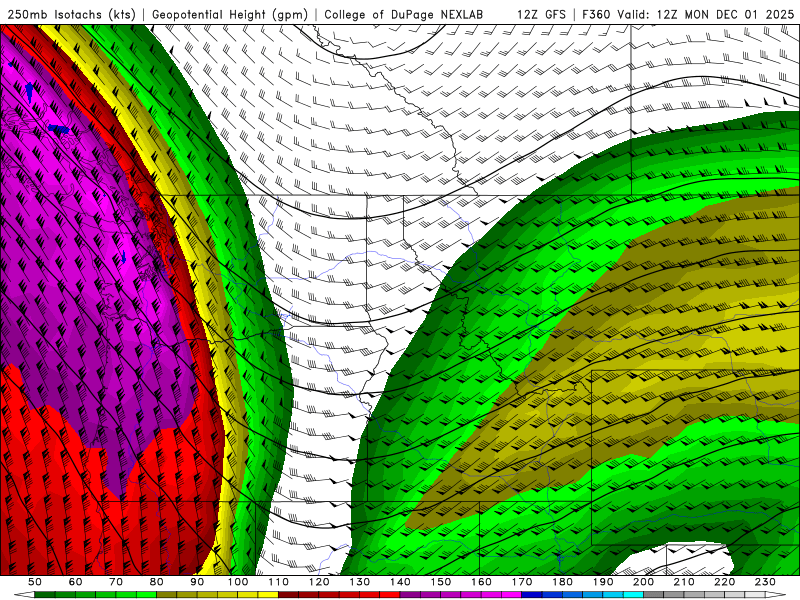Pick the bright magenta swatch ending at 170

pos(512,594)
